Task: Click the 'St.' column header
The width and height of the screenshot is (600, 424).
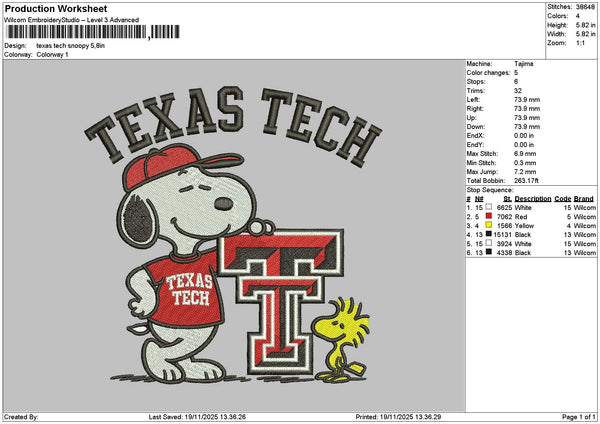Action: click(507, 199)
